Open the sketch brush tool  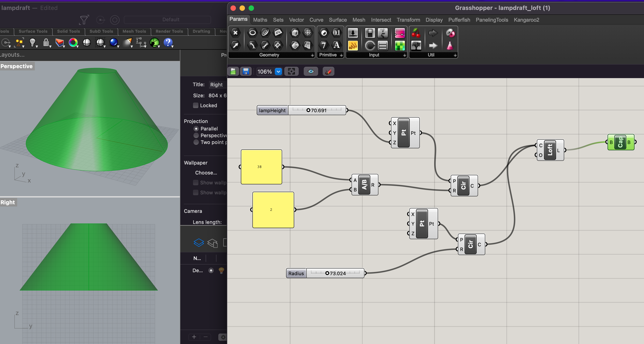(328, 72)
